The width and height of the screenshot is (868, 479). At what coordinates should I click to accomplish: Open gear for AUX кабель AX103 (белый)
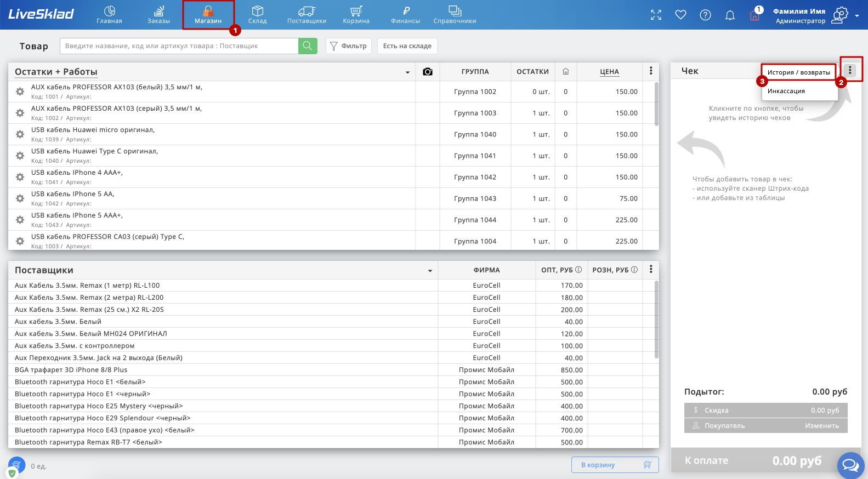[20, 92]
